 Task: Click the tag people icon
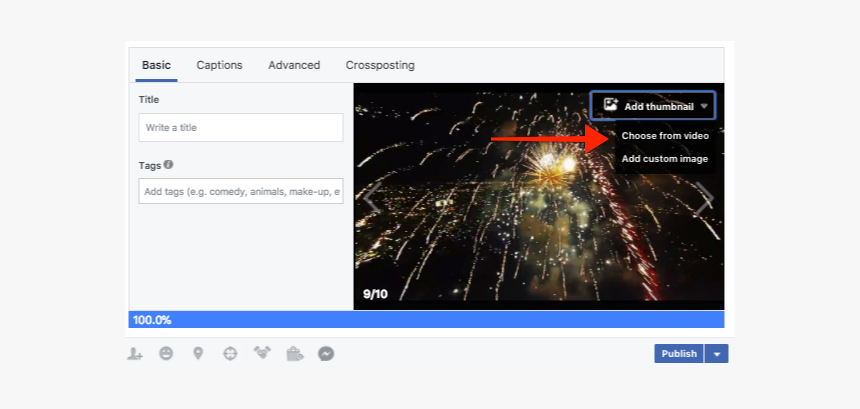click(x=135, y=354)
